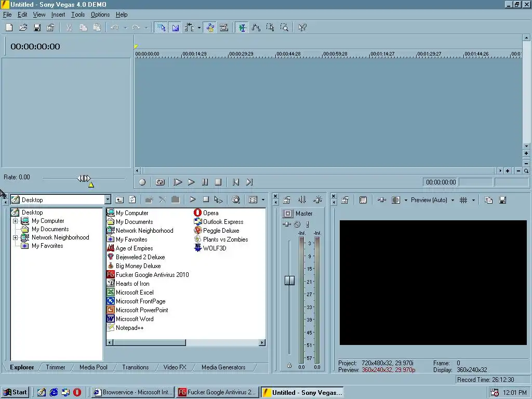Click Copy Snapshot to Clipboard icon
Screen dimensions: 532x399
488,200
